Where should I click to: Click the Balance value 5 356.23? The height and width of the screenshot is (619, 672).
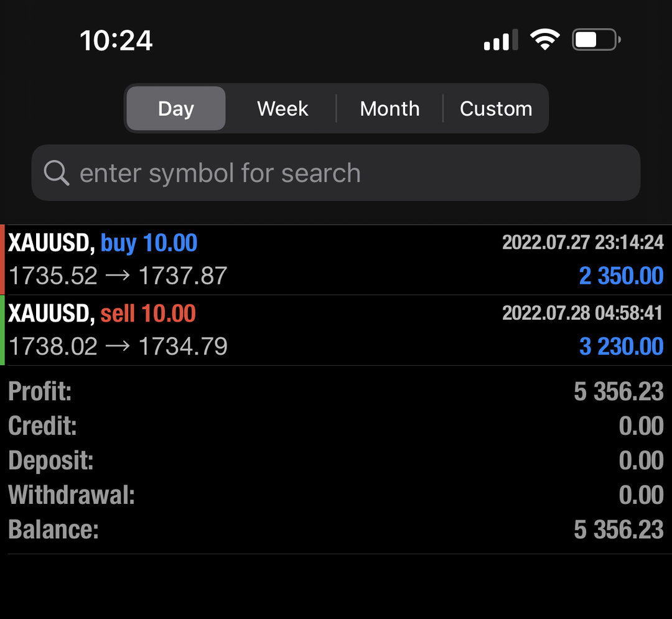tap(618, 529)
